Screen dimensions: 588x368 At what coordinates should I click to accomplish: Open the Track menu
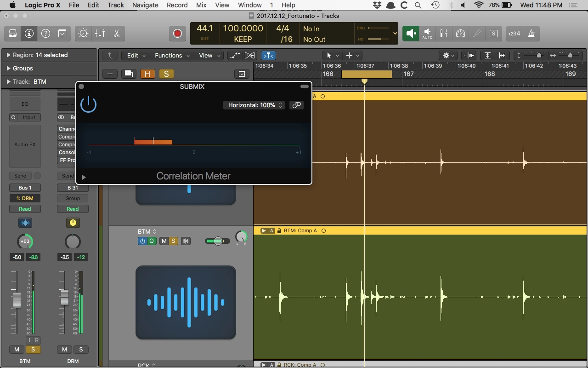pyautogui.click(x=116, y=5)
